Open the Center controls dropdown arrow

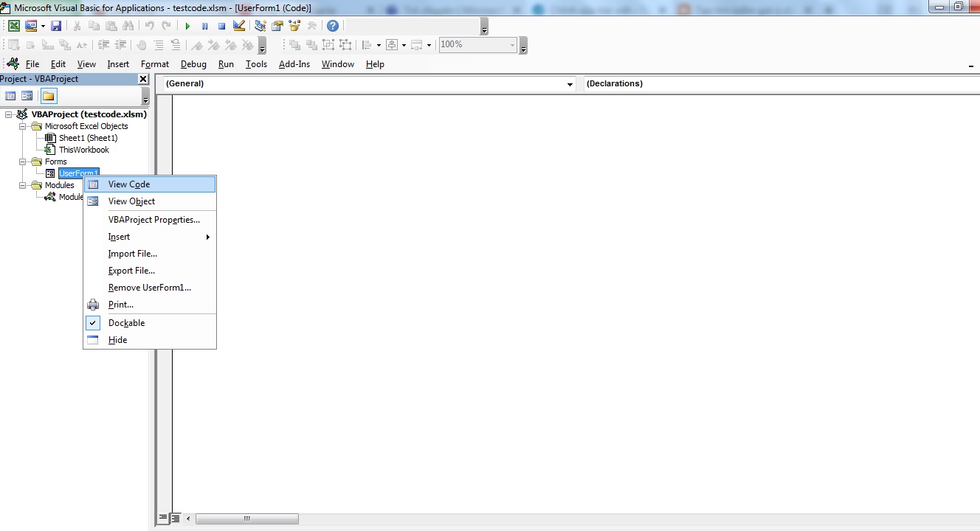pos(404,45)
